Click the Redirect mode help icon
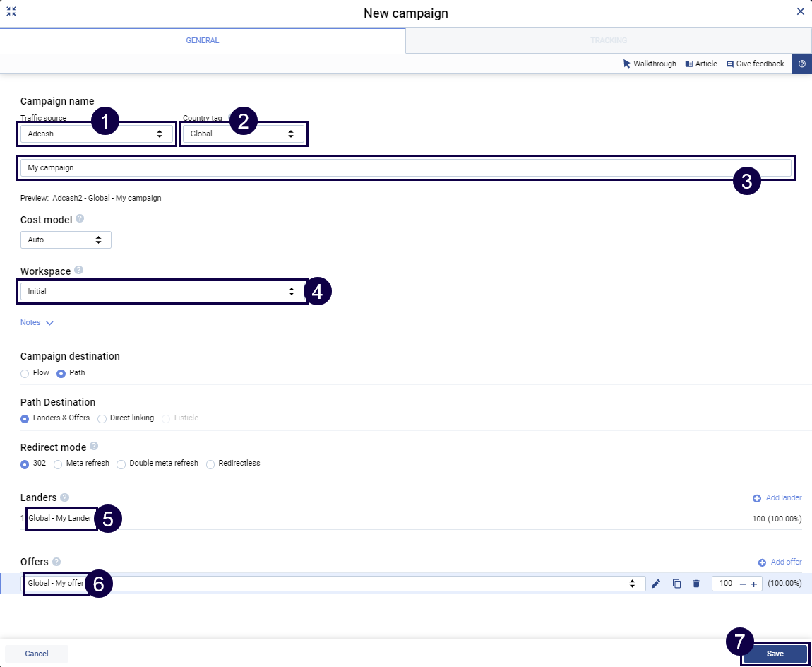Screen dimensions: 812x667 click(x=94, y=447)
